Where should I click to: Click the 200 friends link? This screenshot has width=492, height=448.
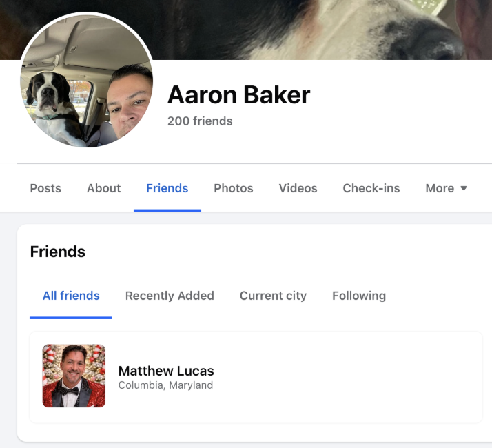click(x=200, y=121)
